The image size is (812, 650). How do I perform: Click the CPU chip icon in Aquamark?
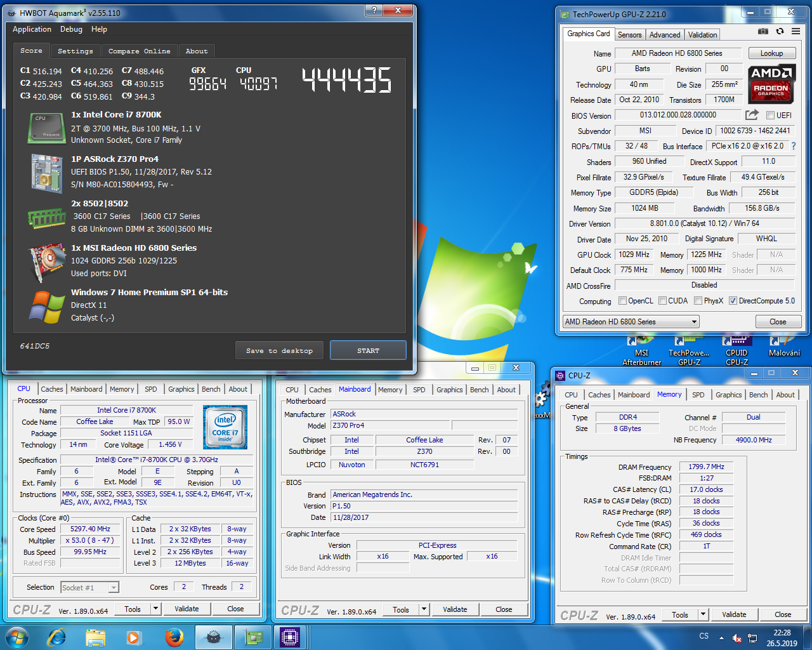pyautogui.click(x=47, y=128)
